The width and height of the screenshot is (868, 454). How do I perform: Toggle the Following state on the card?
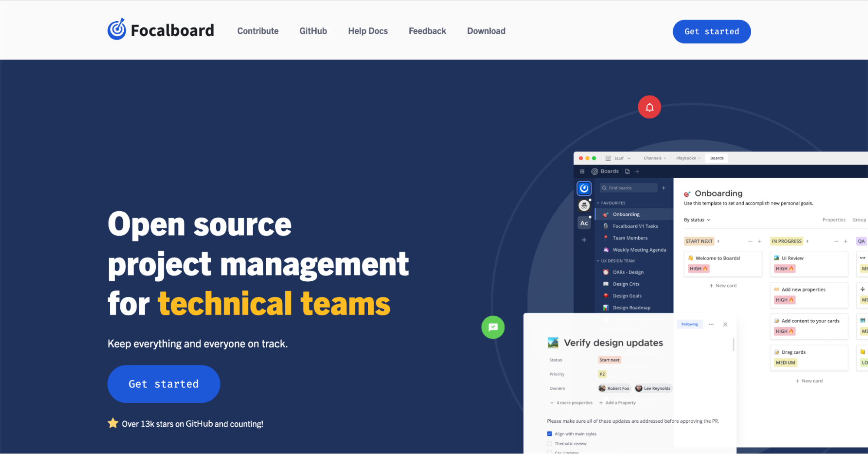(689, 324)
